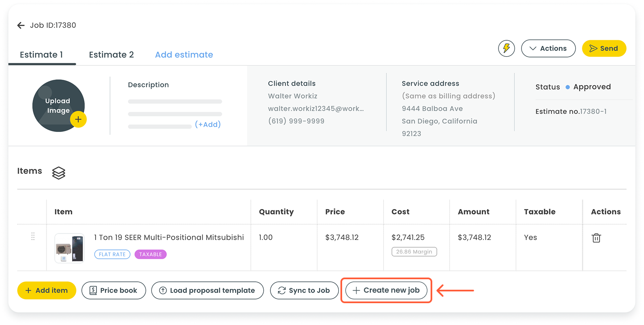
Task: Click the FLAT RATE tag
Action: click(112, 254)
